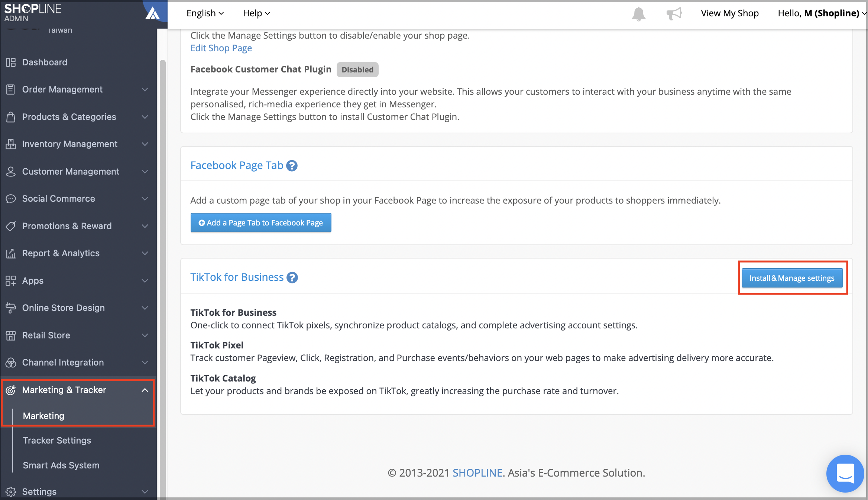
Task: Collapse Marketing & Tracker chevron
Action: pyautogui.click(x=145, y=390)
